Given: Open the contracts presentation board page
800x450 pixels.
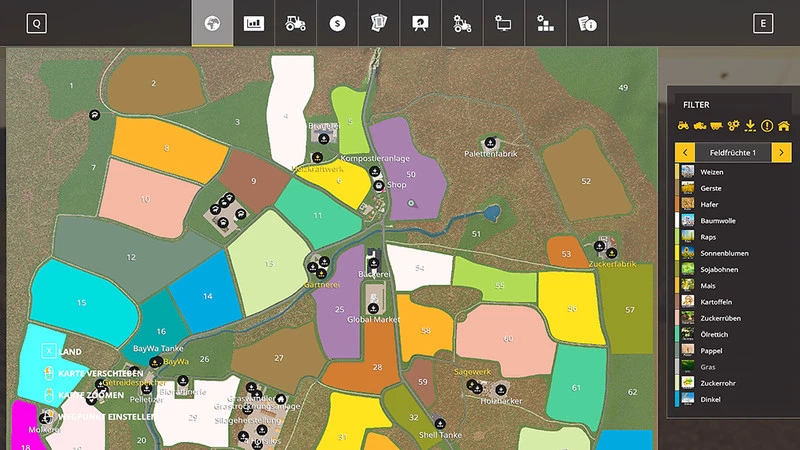Looking at the screenshot, I should click(421, 24).
